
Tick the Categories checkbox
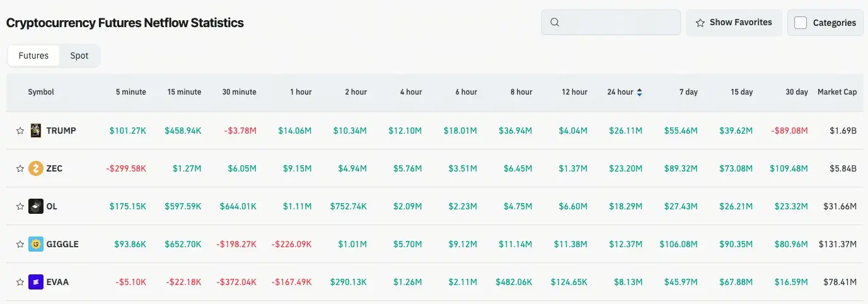[801, 23]
